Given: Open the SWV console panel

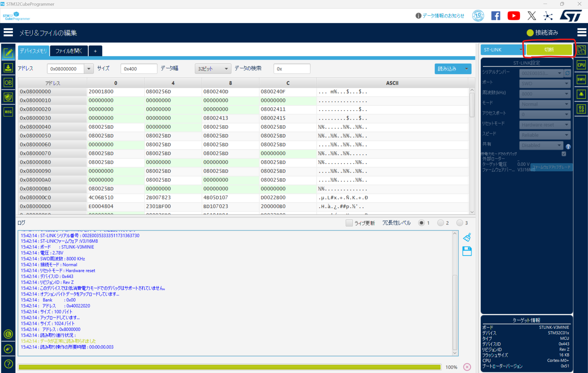Looking at the screenshot, I should coord(581,79).
